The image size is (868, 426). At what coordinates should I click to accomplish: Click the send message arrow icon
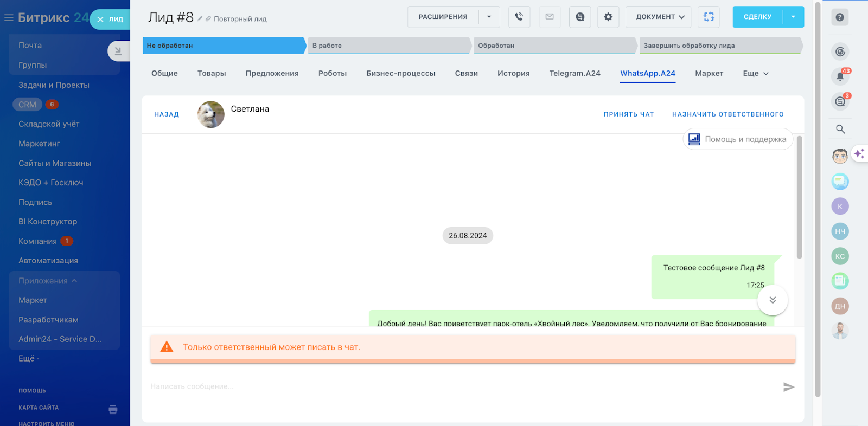789,387
